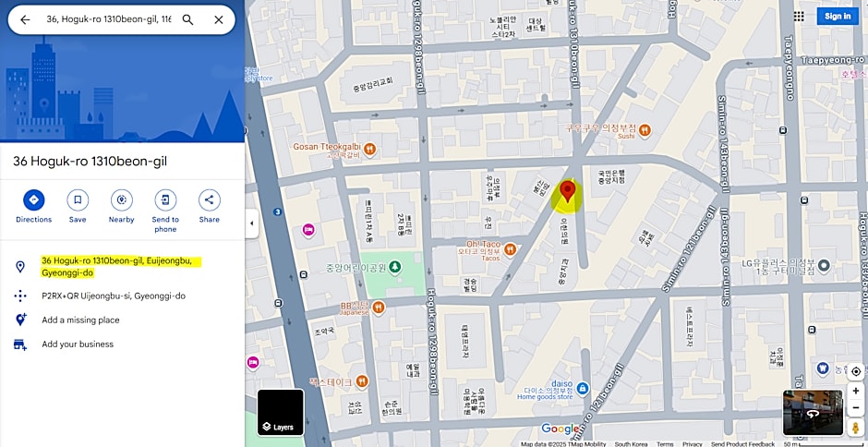Click the Terms link at bottom
The height and width of the screenshot is (447, 868).
point(665,443)
